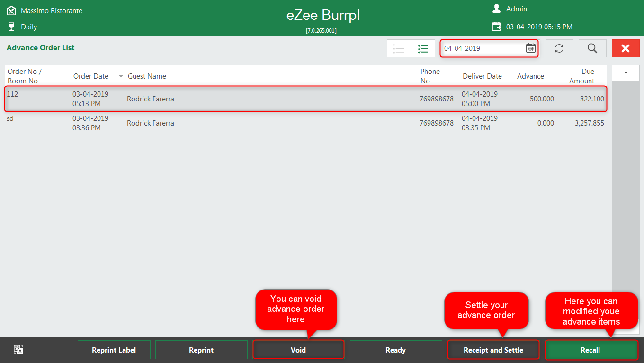Image resolution: width=644 pixels, height=363 pixels.
Task: Click the Admin user label
Action: pyautogui.click(x=517, y=9)
